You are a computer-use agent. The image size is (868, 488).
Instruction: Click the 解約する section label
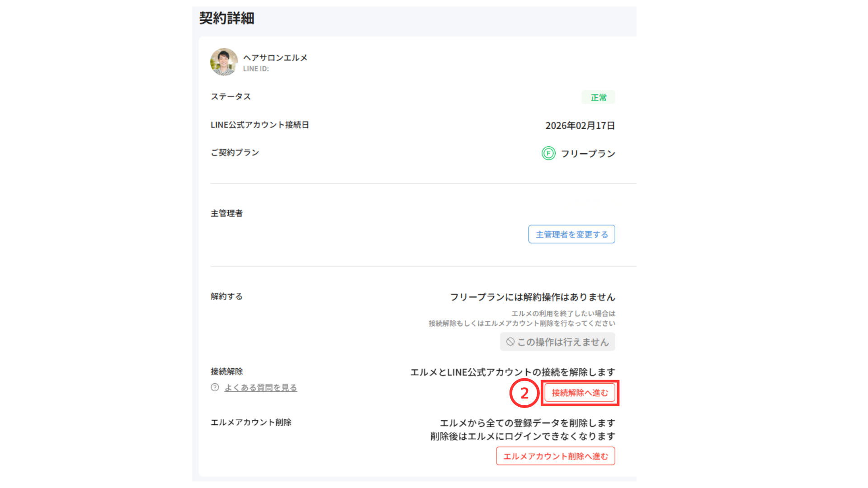pos(226,296)
